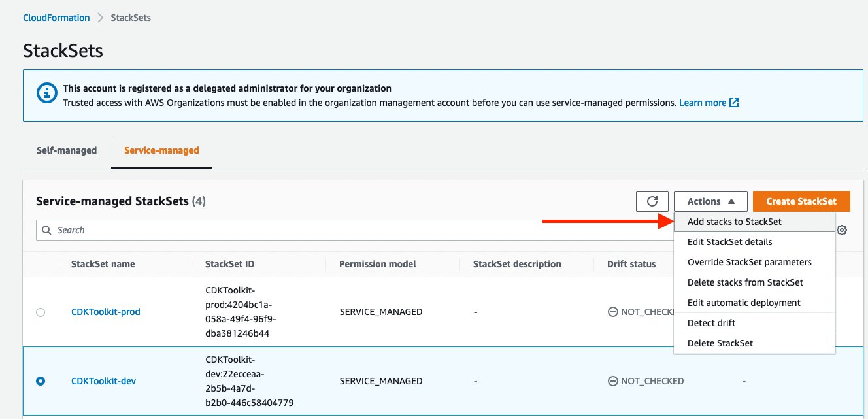Open the table preferences gear icon
The image size is (868, 419).
pyautogui.click(x=842, y=230)
